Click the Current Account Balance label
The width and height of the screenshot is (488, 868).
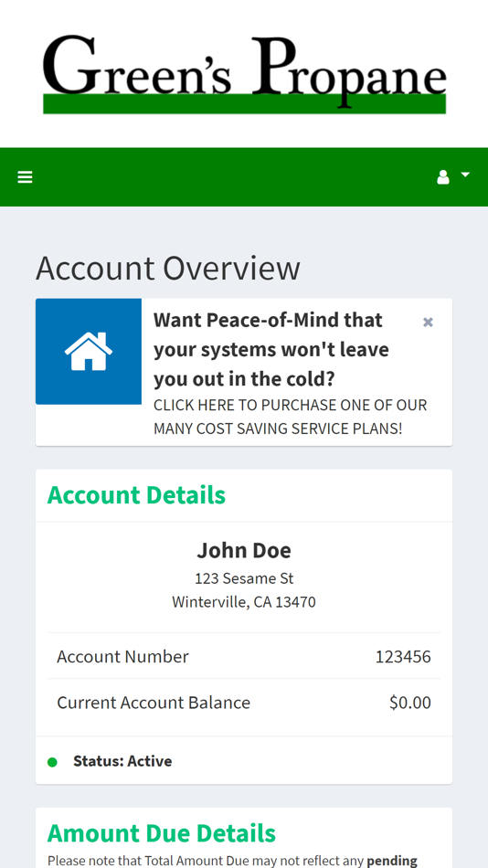coord(154,703)
